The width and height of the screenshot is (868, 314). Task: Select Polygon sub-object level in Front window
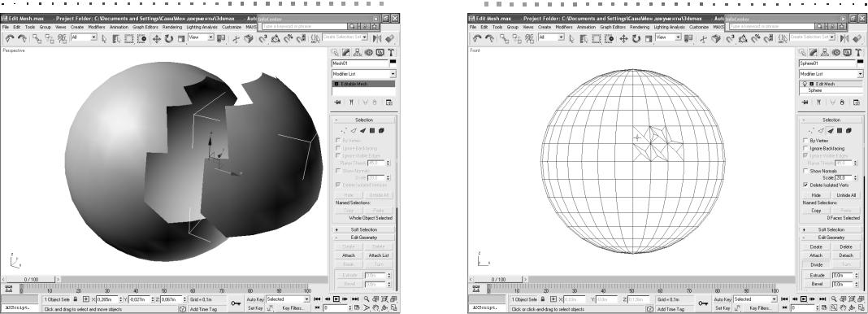pyautogui.click(x=840, y=131)
